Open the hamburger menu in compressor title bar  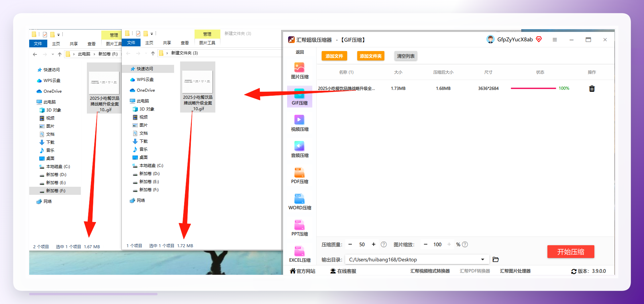pyautogui.click(x=555, y=40)
